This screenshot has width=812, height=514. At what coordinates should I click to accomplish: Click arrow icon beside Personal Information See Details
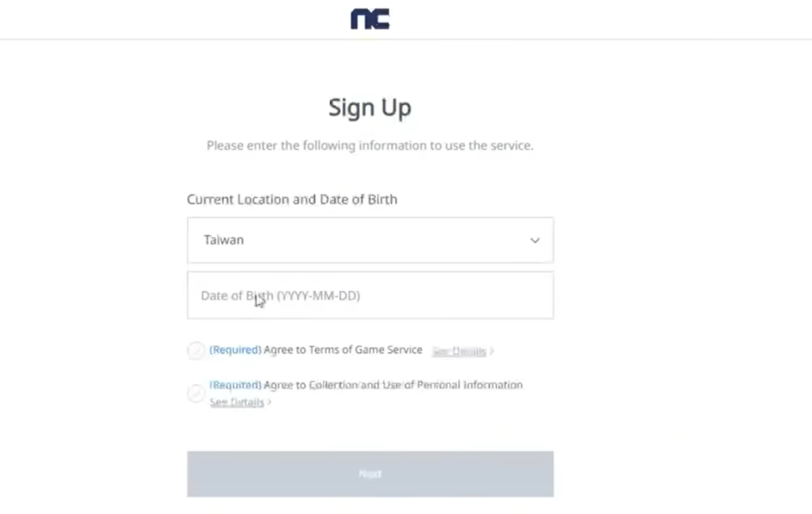(x=270, y=403)
